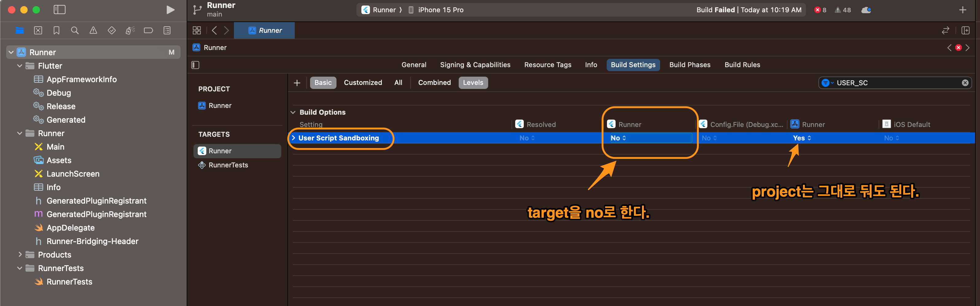This screenshot has height=306, width=980.
Task: Collapse the Build Options section
Action: click(293, 112)
